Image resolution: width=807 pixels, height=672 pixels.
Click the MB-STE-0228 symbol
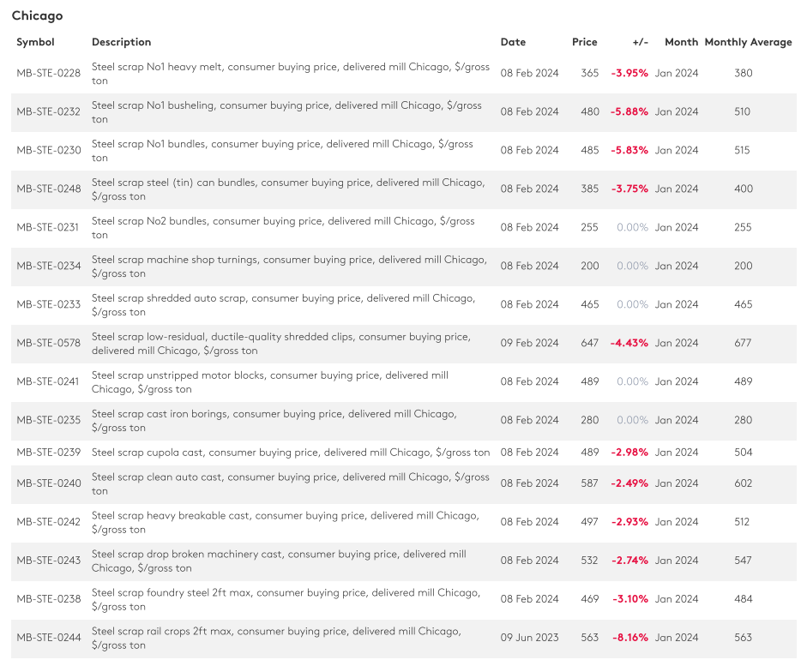(x=49, y=73)
